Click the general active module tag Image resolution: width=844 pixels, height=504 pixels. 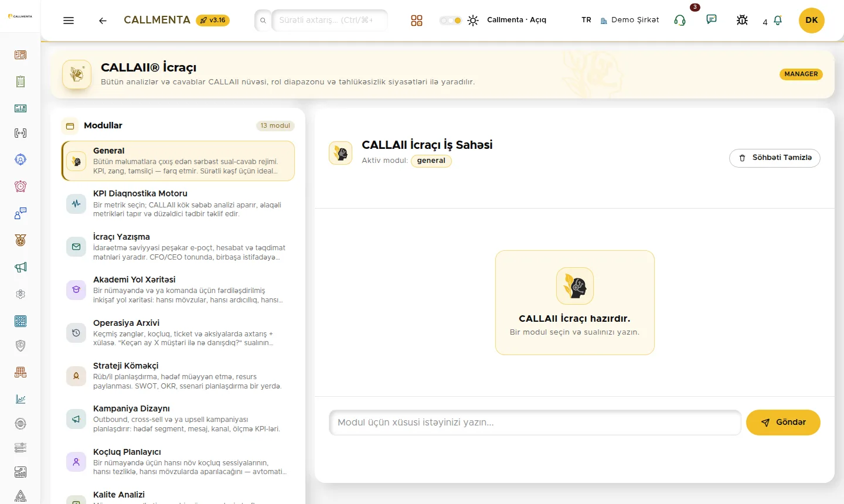(431, 161)
